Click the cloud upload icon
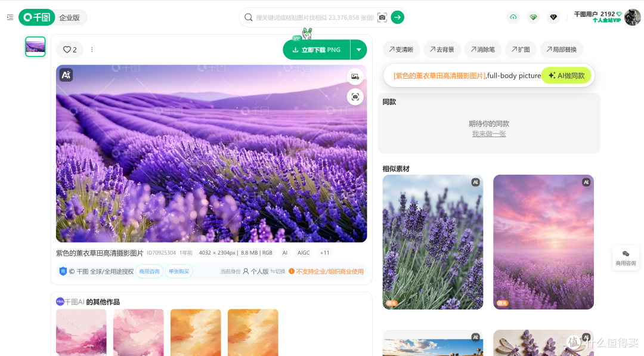644x356 pixels. [x=513, y=17]
